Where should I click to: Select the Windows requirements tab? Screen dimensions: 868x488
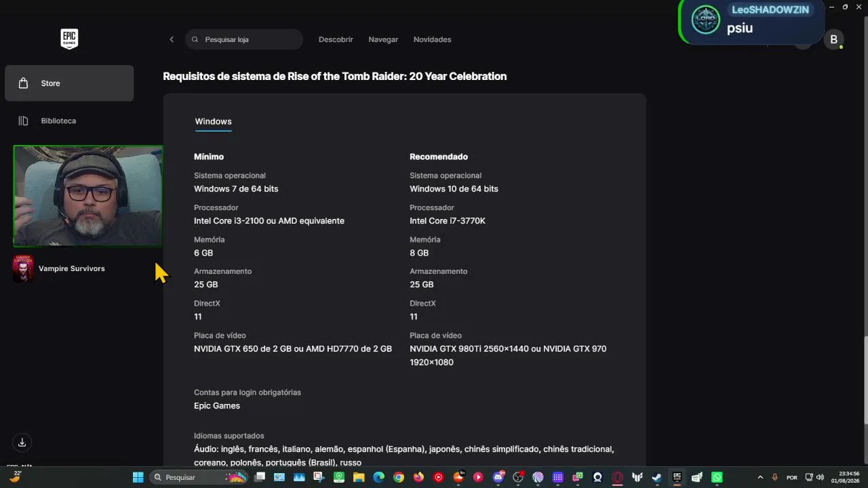[x=214, y=122]
